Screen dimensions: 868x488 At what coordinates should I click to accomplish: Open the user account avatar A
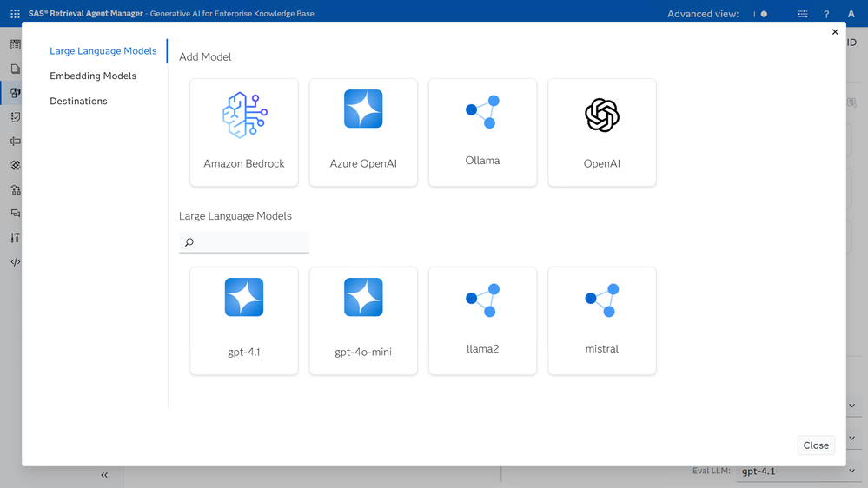tap(851, 14)
